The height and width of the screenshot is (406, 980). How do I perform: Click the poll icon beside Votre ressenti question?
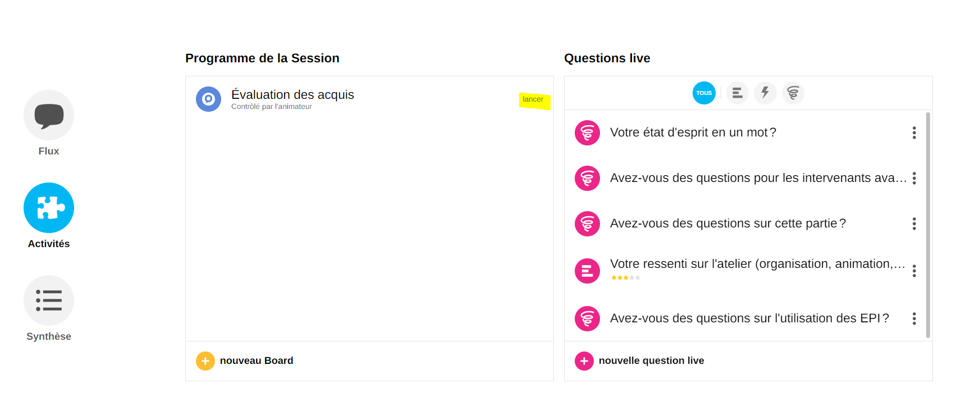(x=588, y=271)
